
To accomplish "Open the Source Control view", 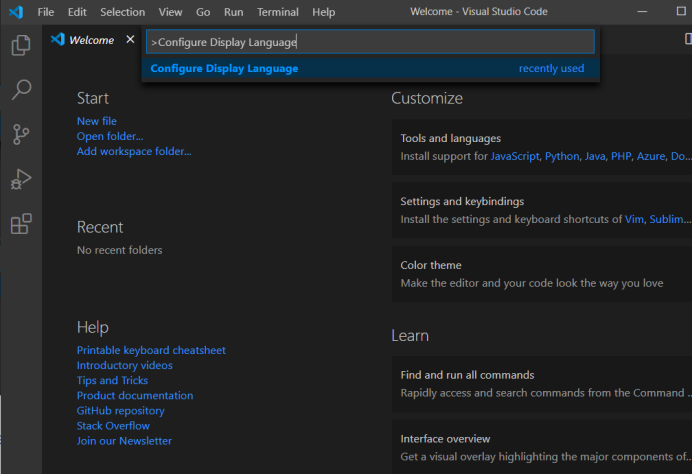I will (20, 135).
